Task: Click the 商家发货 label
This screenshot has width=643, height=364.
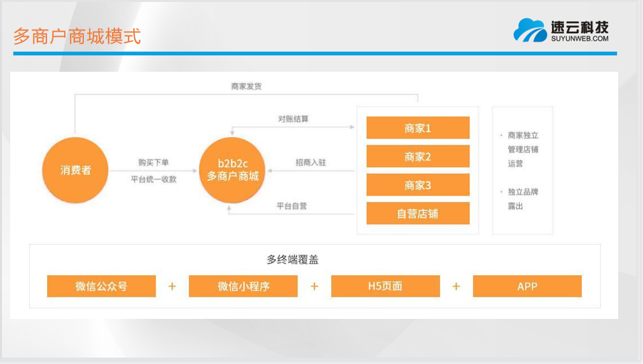Action: [246, 86]
